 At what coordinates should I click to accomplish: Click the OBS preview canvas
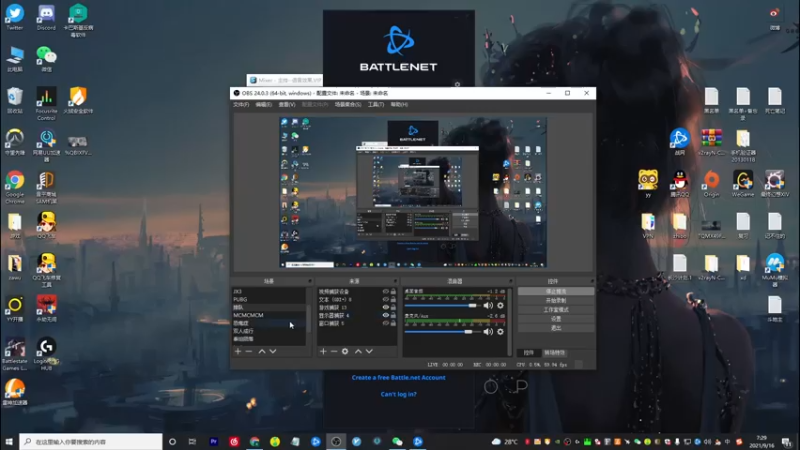coord(413,192)
